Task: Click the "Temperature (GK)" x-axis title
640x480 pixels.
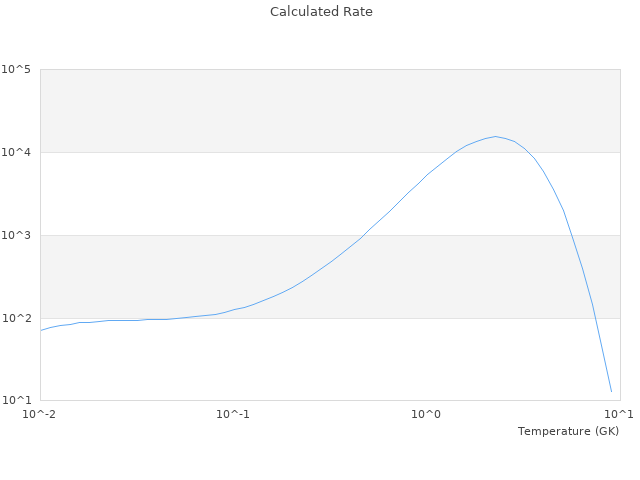Action: tap(568, 431)
